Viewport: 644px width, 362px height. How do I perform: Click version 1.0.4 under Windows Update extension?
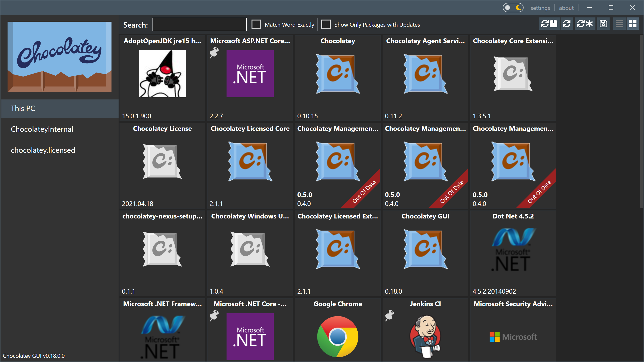point(216,291)
